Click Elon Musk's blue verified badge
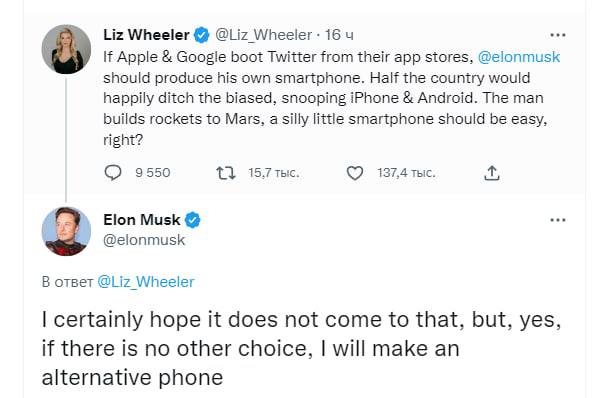Image resolution: width=611 pixels, height=398 pixels. pyautogui.click(x=192, y=220)
